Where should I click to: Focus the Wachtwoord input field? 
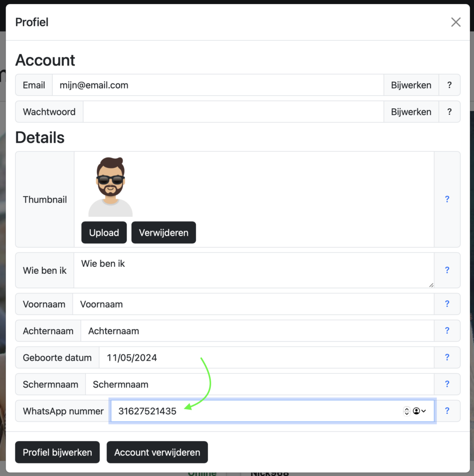233,112
